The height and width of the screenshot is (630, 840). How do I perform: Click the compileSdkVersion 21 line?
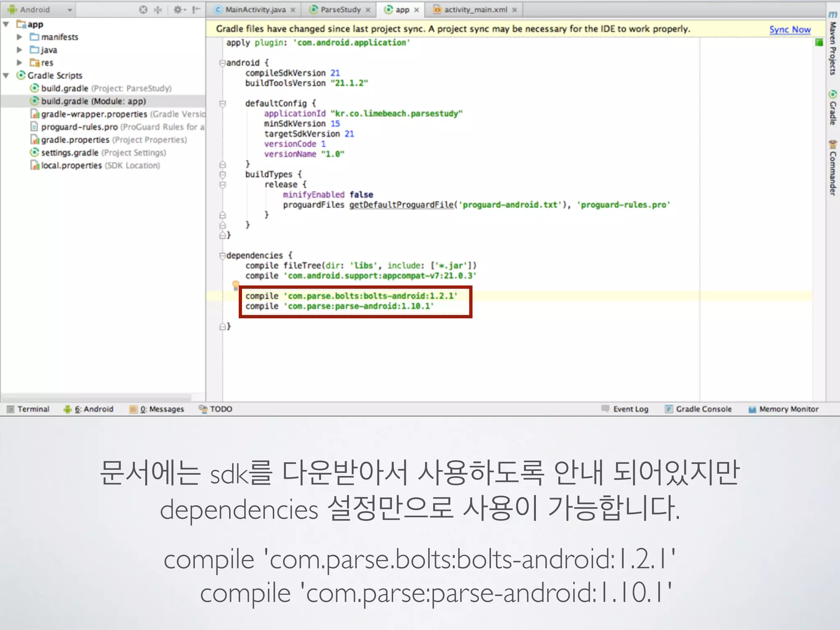[x=293, y=73]
